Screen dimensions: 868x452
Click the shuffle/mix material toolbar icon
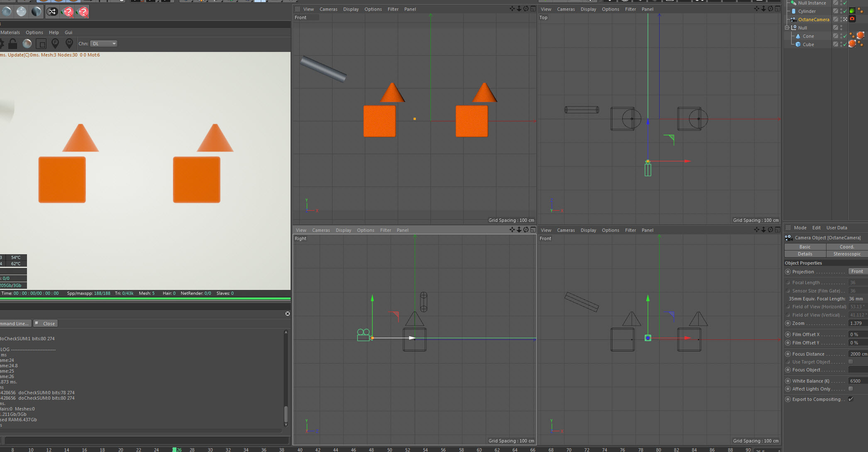(52, 12)
